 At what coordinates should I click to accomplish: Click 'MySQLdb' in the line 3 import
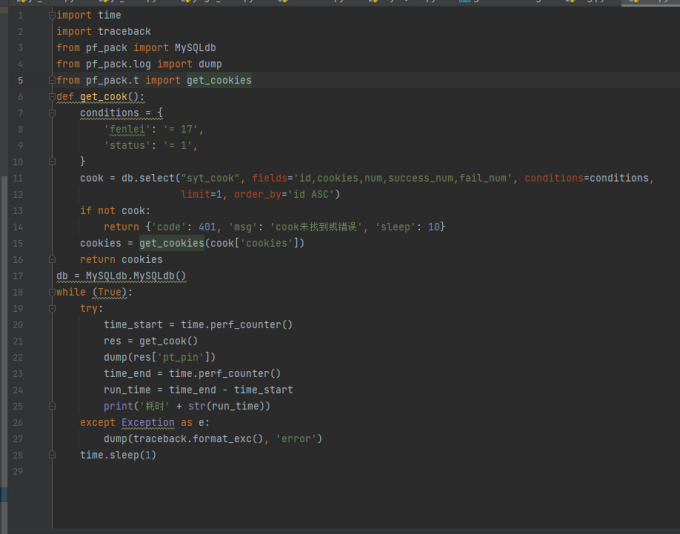[195, 48]
